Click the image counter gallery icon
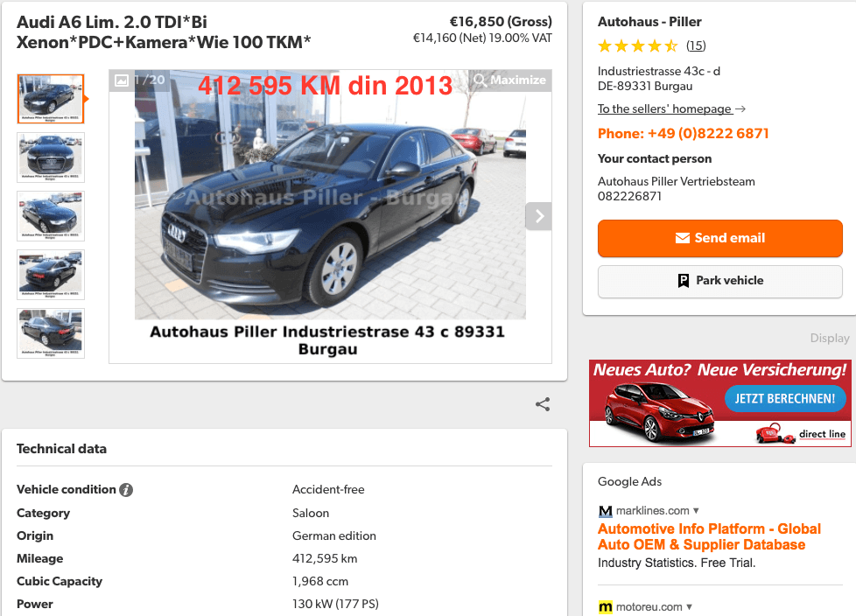This screenshot has height=616, width=856. pos(122,80)
